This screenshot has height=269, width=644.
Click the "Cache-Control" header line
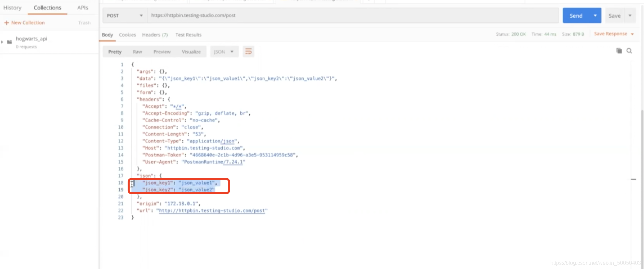point(181,120)
